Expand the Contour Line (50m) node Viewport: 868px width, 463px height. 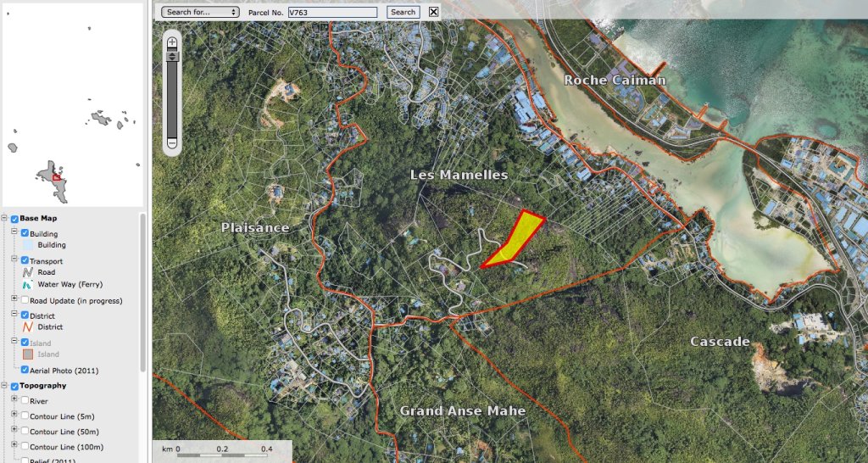point(14,432)
